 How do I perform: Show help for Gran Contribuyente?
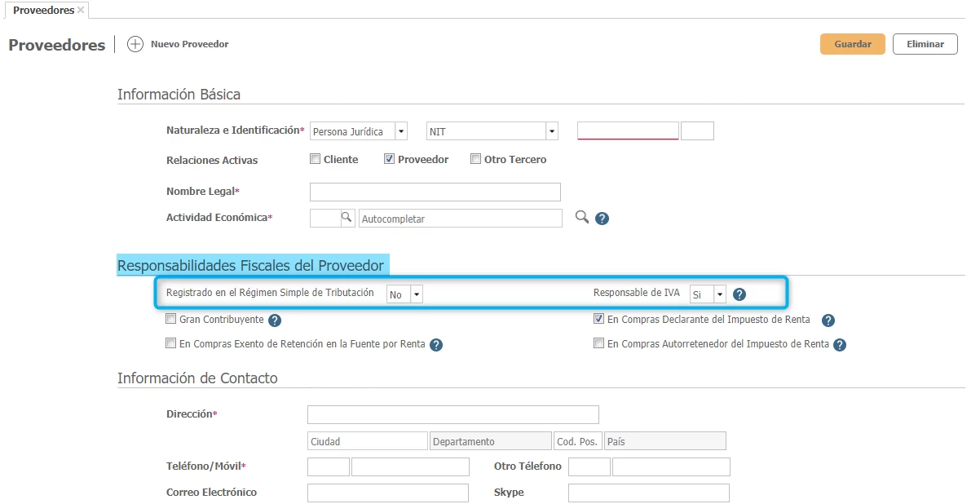point(275,321)
